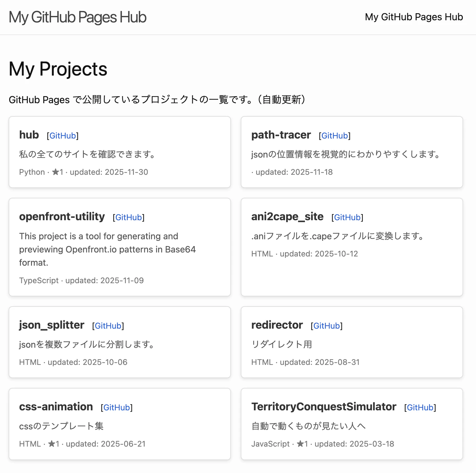Click the 'updated: 2025-11-18' text

point(294,172)
